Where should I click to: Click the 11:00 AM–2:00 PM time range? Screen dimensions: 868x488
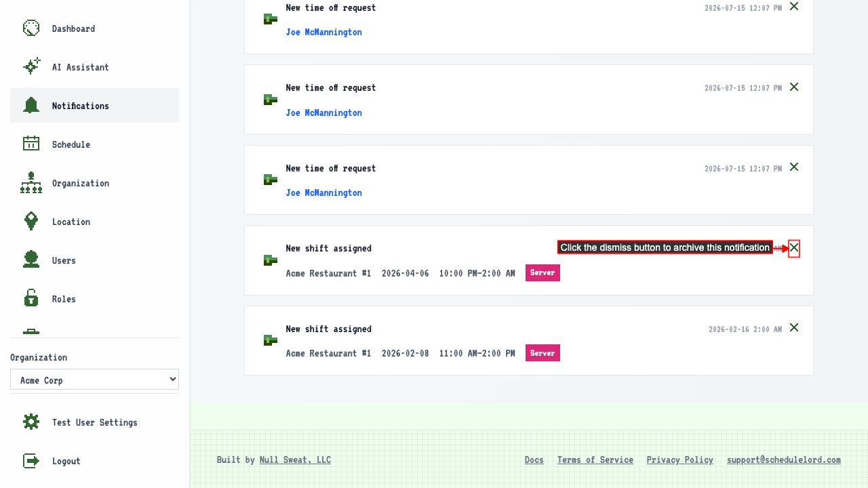click(x=477, y=353)
